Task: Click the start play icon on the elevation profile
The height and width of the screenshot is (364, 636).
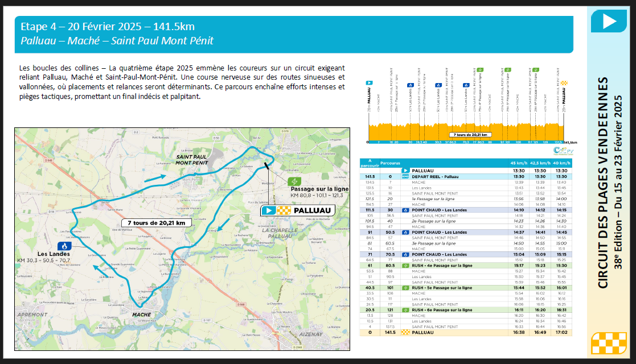Action: click(369, 82)
